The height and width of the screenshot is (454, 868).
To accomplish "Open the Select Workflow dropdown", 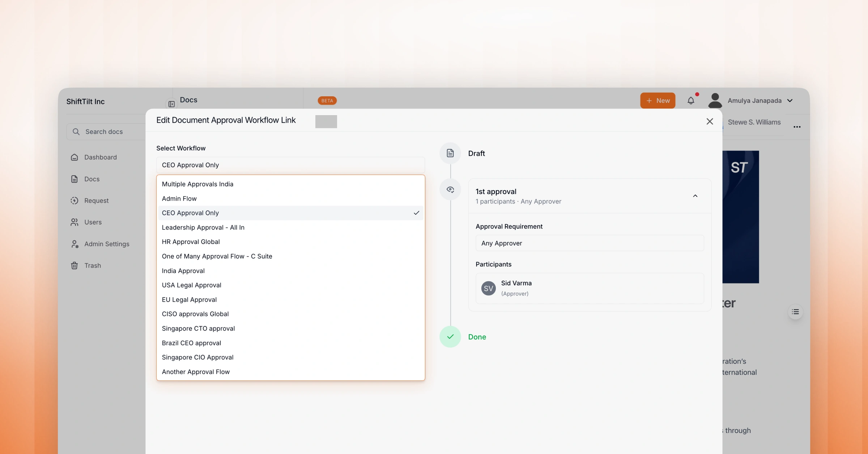I will pyautogui.click(x=290, y=165).
